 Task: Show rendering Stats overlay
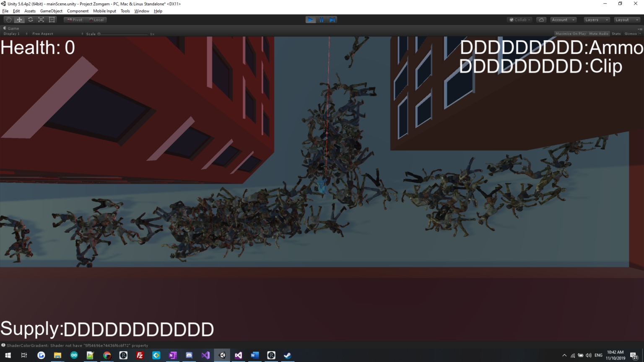coord(616,34)
